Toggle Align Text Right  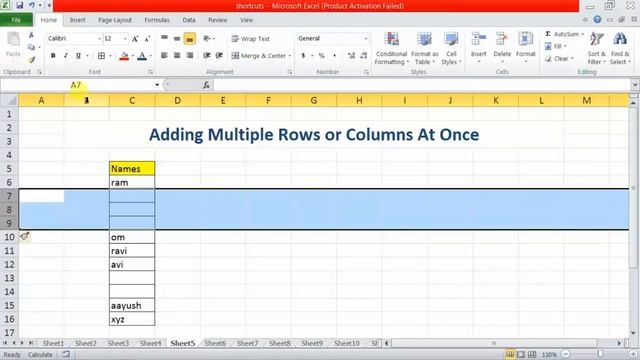pyautogui.click(x=190, y=56)
